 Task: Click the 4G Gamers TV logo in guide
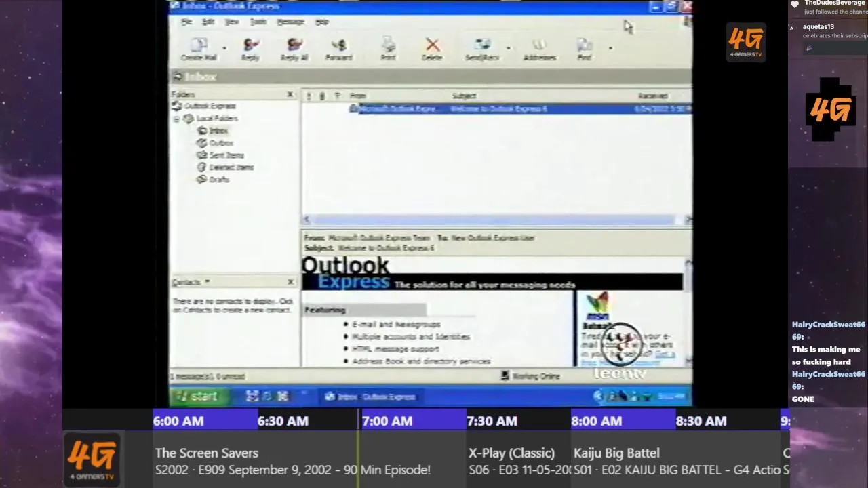tap(92, 460)
